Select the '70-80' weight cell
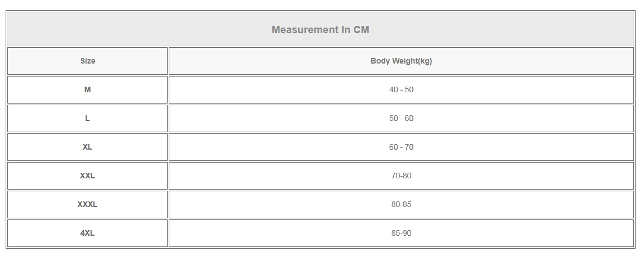The image size is (644, 256). tap(401, 176)
